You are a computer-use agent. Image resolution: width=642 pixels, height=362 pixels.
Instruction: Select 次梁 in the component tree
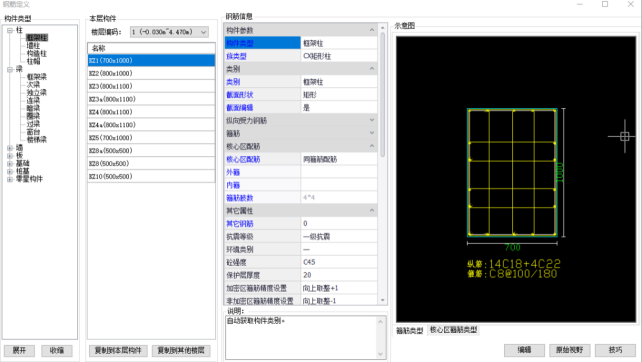33,84
